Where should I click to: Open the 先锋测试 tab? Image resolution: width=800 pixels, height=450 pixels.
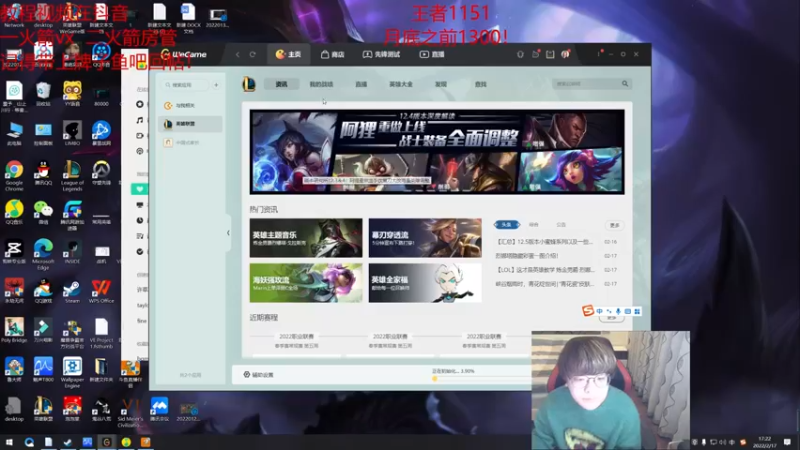(x=381, y=54)
